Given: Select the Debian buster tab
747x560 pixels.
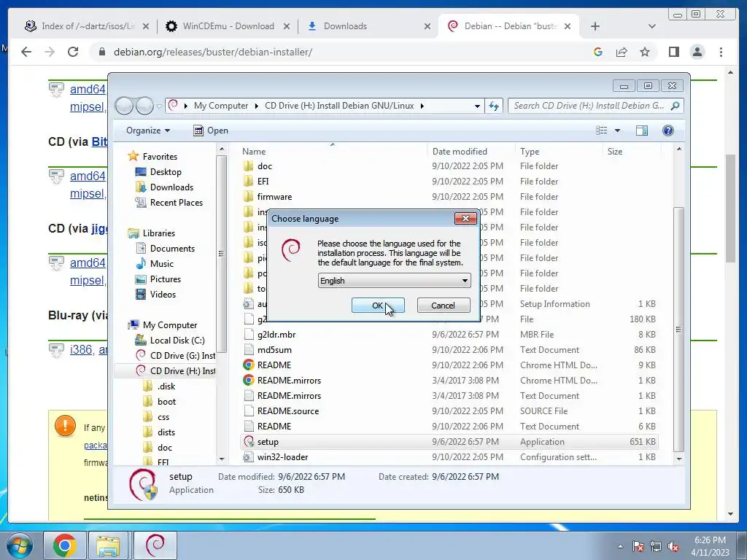Looking at the screenshot, I should (508, 26).
